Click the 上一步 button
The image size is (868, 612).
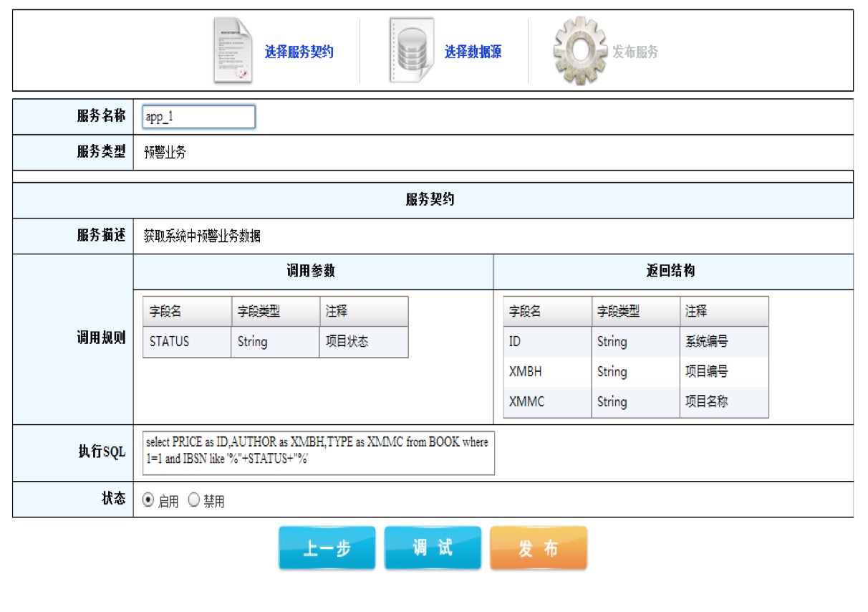pos(327,548)
